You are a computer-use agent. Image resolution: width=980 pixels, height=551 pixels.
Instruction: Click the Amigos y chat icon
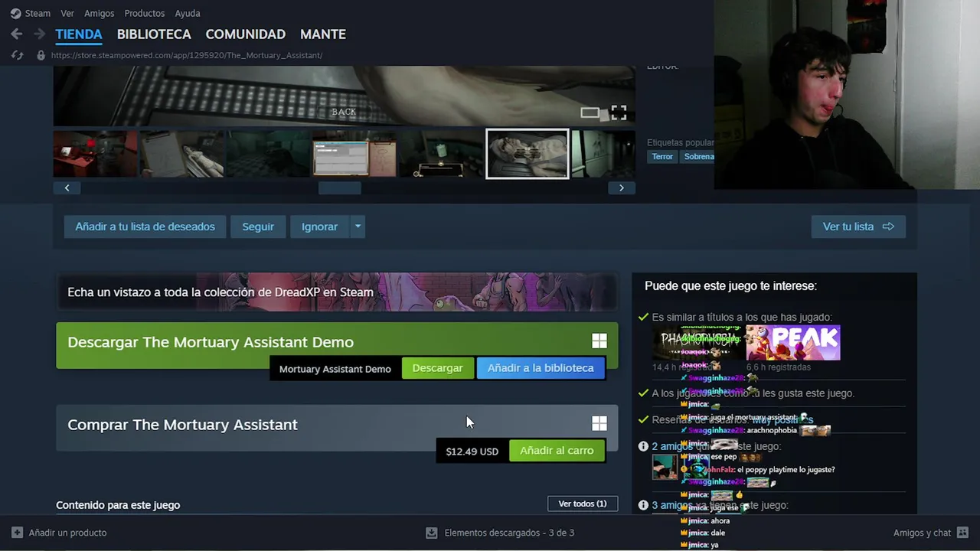coord(962,533)
